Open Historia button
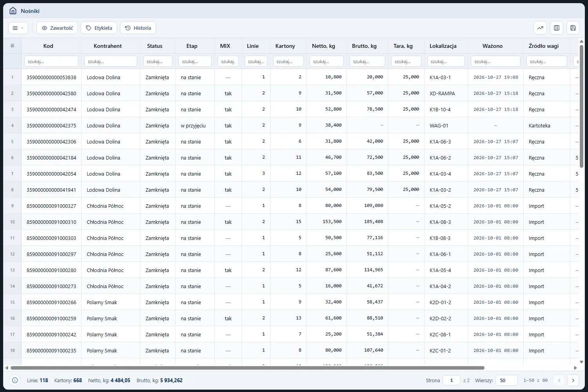 coord(138,28)
